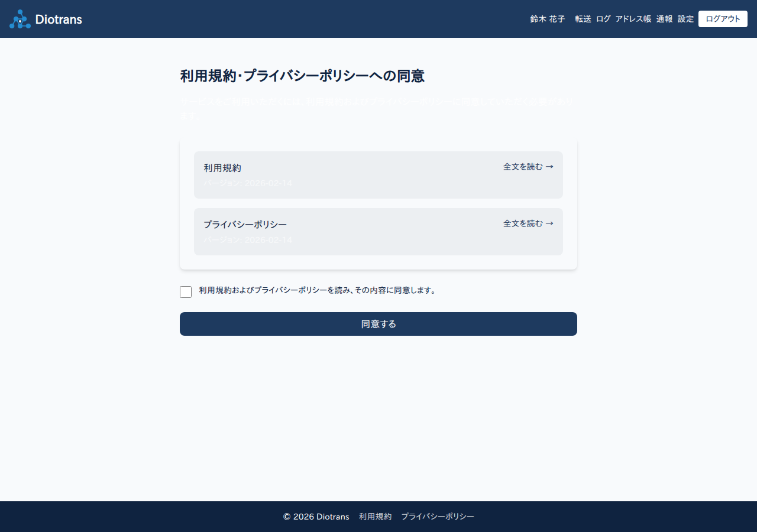Go to アドレス帳 in the header

click(633, 19)
